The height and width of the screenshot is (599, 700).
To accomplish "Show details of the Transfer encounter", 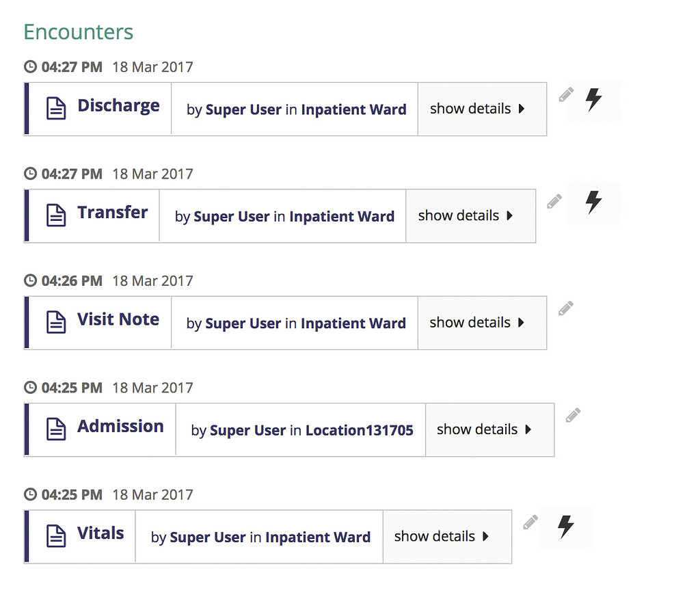I will tap(470, 215).
